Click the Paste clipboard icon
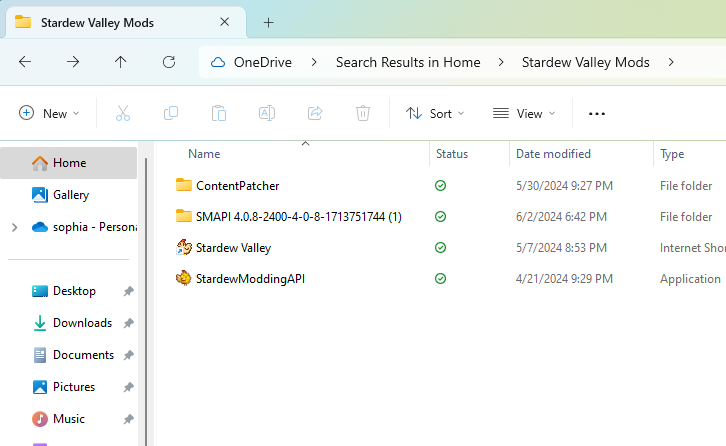 point(219,114)
